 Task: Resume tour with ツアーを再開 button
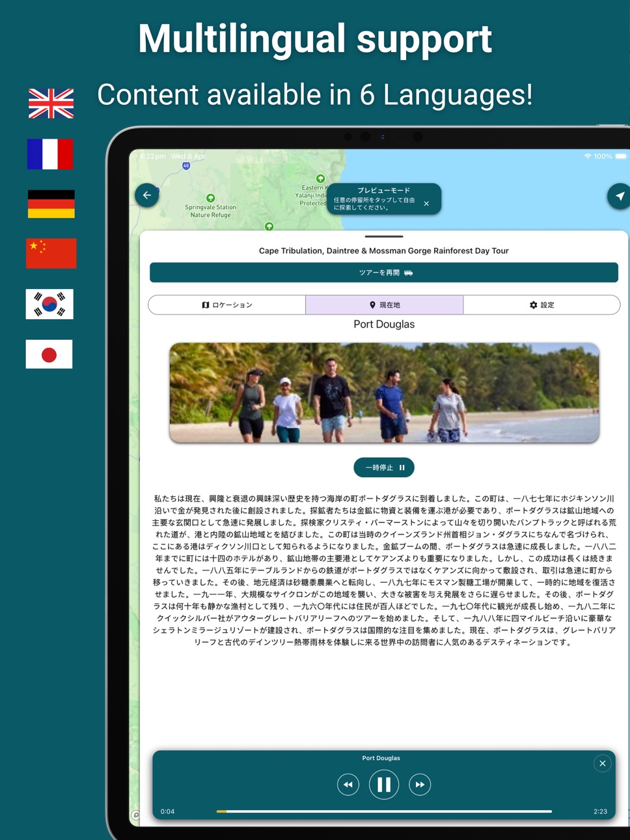384,273
